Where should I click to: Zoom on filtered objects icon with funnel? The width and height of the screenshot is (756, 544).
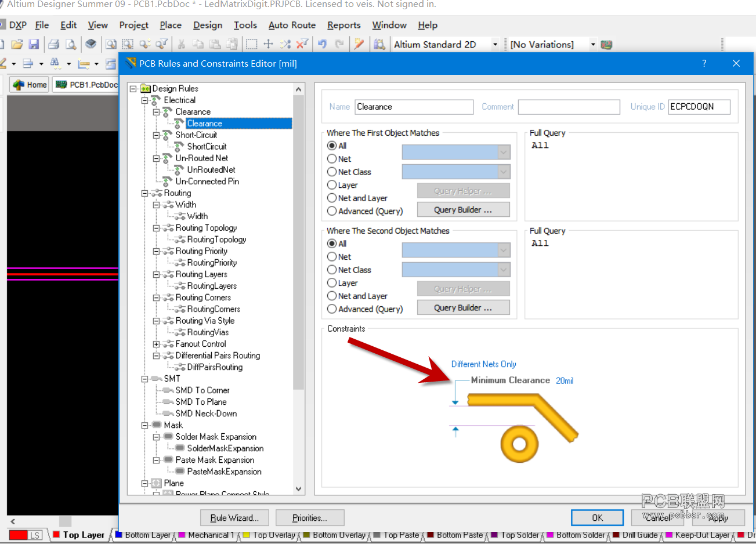161,44
